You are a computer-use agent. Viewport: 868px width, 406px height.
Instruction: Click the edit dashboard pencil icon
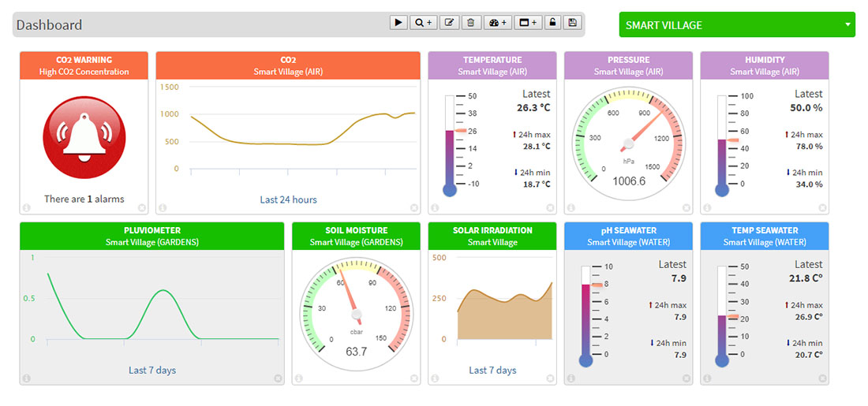449,23
